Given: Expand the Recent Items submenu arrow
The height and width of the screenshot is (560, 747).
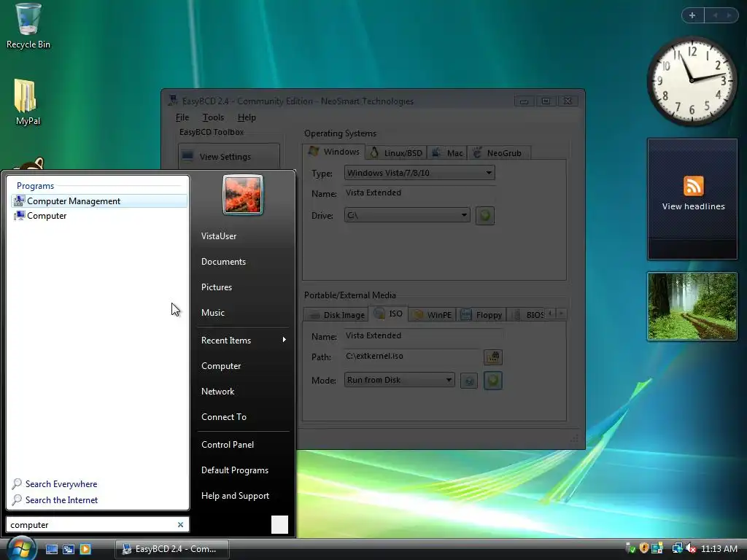Looking at the screenshot, I should pos(285,340).
